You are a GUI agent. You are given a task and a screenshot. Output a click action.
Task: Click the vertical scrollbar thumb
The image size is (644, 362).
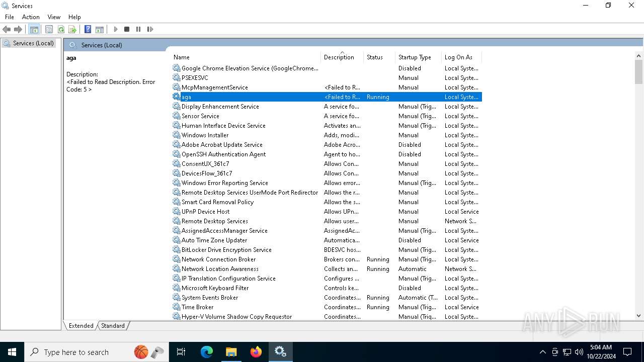(x=638, y=72)
